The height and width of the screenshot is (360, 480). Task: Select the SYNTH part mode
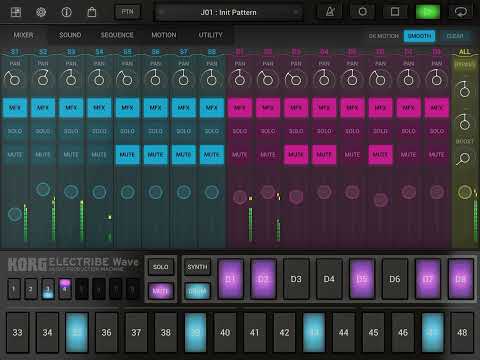197,267
